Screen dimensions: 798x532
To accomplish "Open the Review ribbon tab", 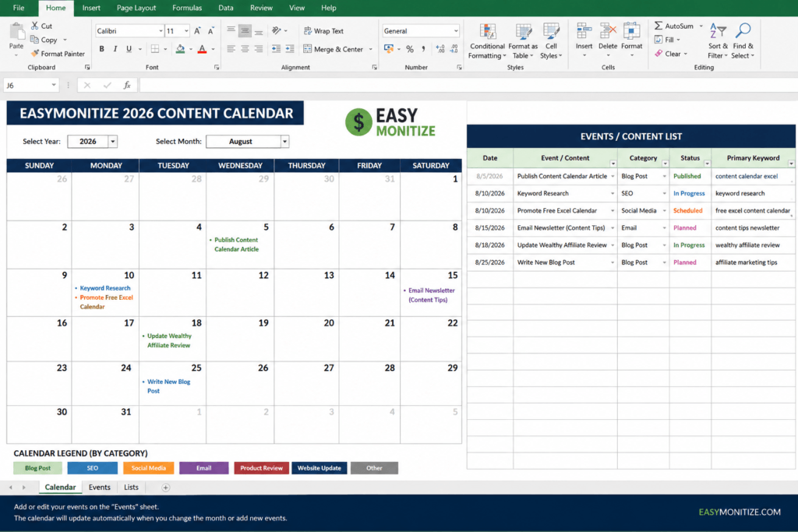I will coord(261,8).
